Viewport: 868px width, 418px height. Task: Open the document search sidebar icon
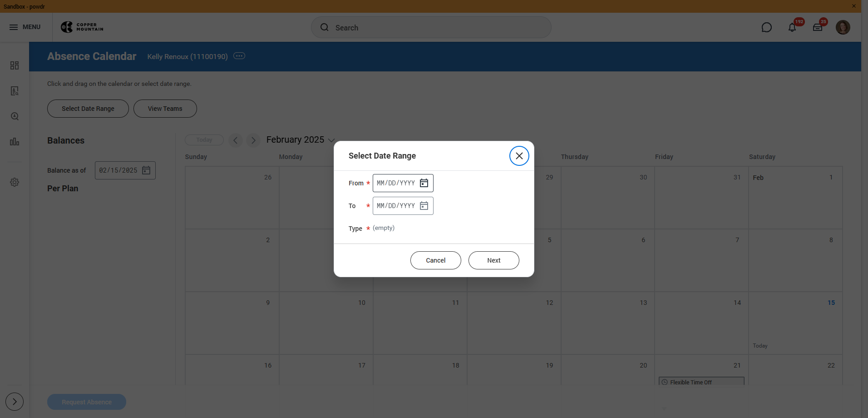click(x=15, y=91)
